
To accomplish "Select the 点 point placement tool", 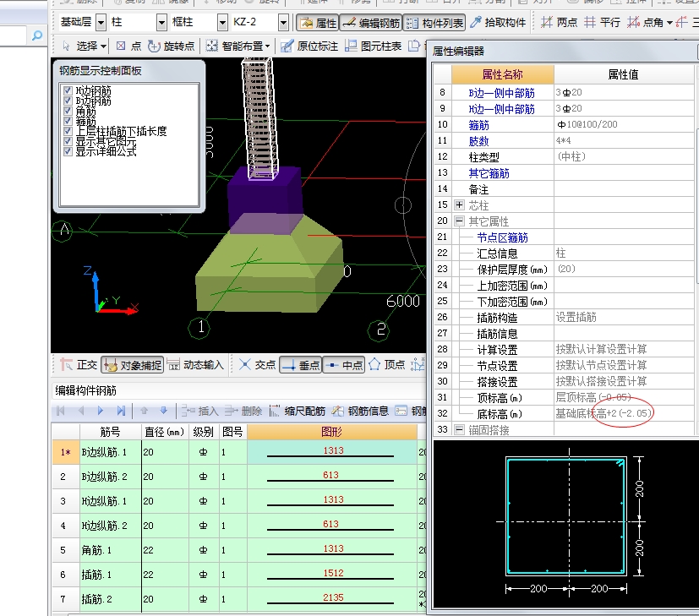I will click(x=128, y=46).
